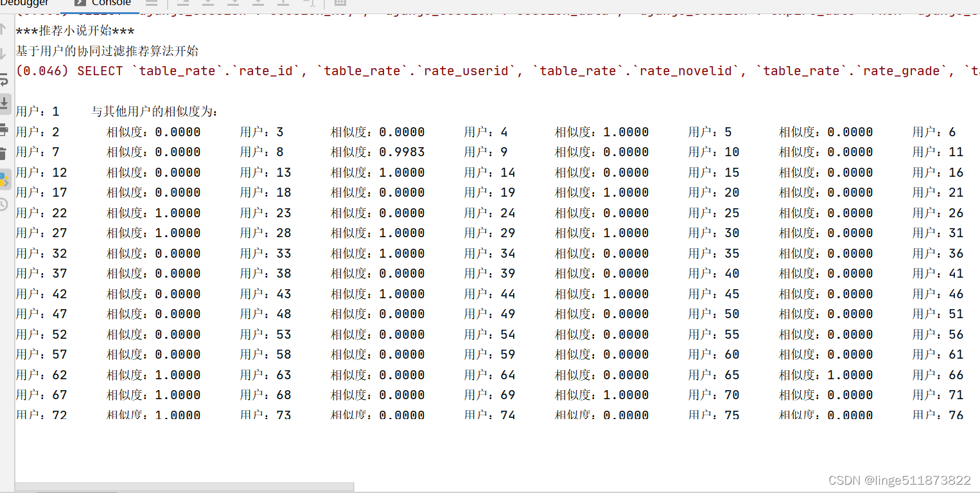Click the label '用户:68'

266,395
